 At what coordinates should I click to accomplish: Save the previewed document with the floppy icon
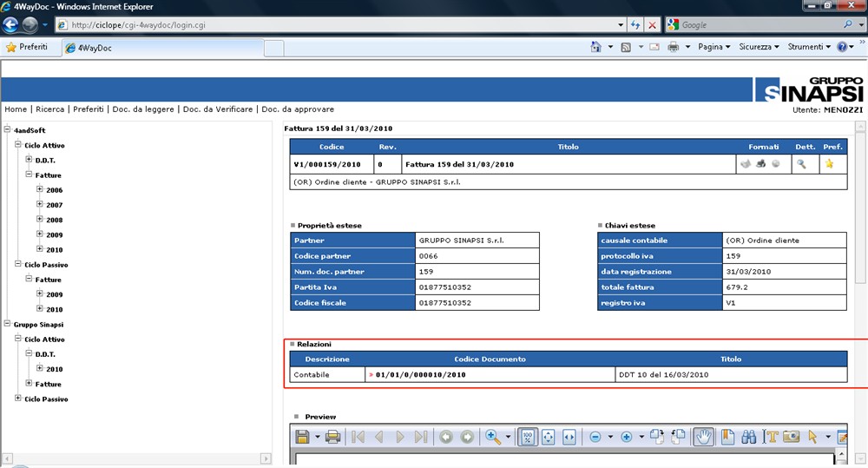[x=302, y=437]
